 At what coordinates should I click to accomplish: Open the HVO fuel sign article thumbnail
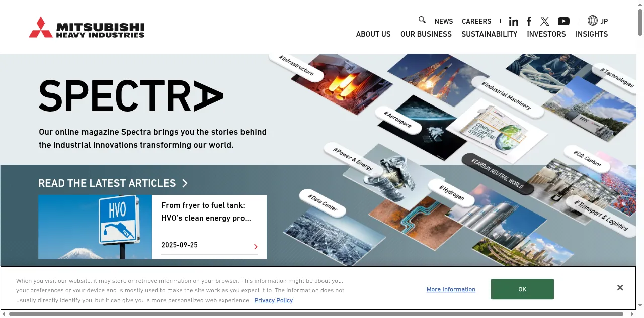click(x=95, y=227)
